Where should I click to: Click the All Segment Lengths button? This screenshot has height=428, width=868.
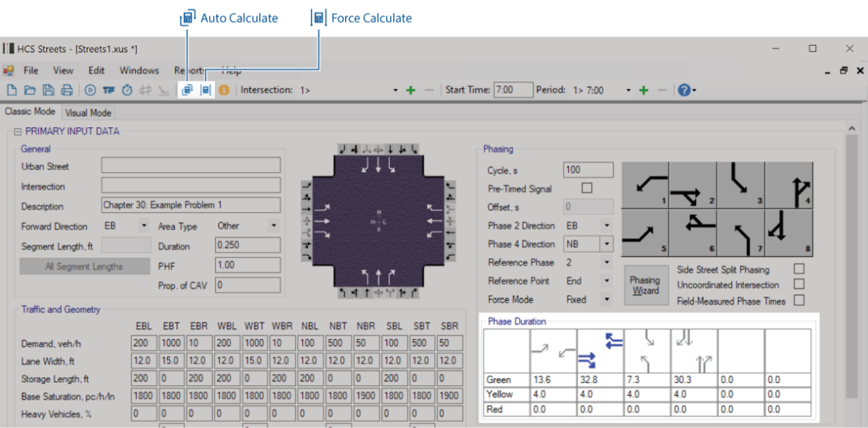[84, 267]
